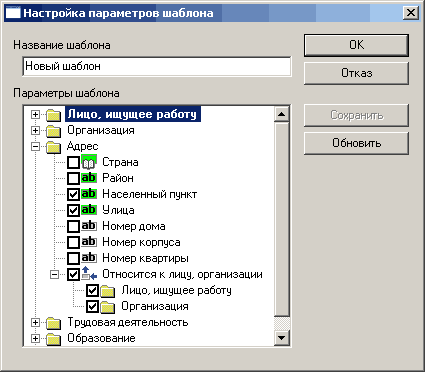
Task: Tick the Номер корпуса checkbox
Action: coord(73,243)
